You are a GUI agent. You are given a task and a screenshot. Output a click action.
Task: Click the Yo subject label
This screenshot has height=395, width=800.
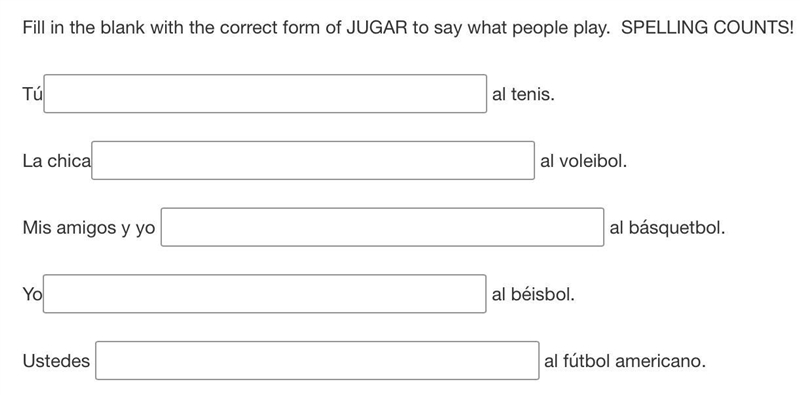[32, 294]
